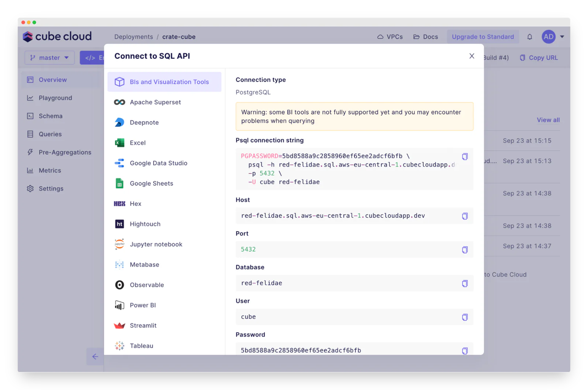Open the Overview page
This screenshot has width=588, height=390.
click(61, 80)
